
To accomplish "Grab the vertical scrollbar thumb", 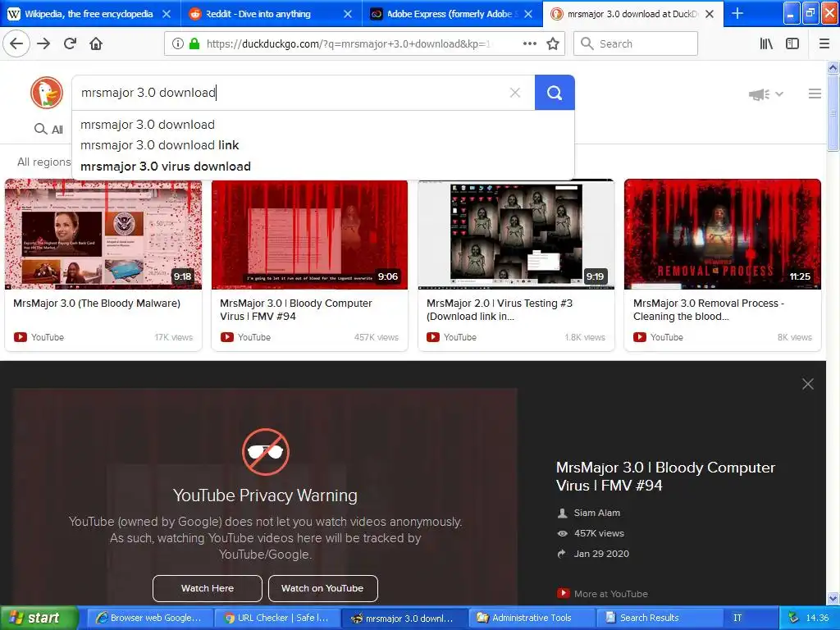I will pos(833,112).
